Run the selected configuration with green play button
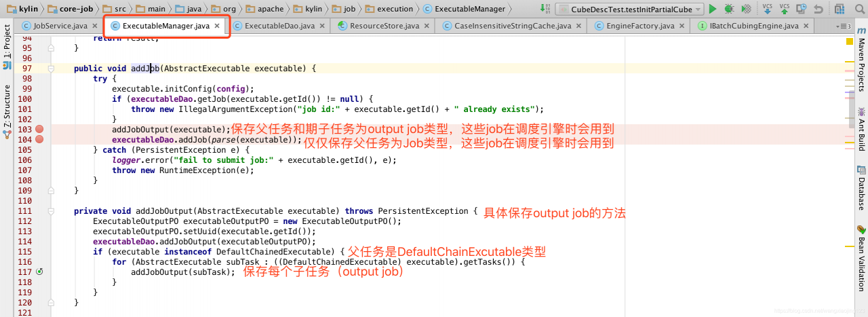 (712, 9)
